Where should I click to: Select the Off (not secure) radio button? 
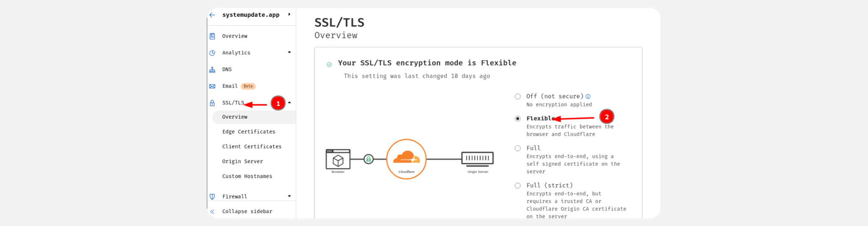(517, 96)
